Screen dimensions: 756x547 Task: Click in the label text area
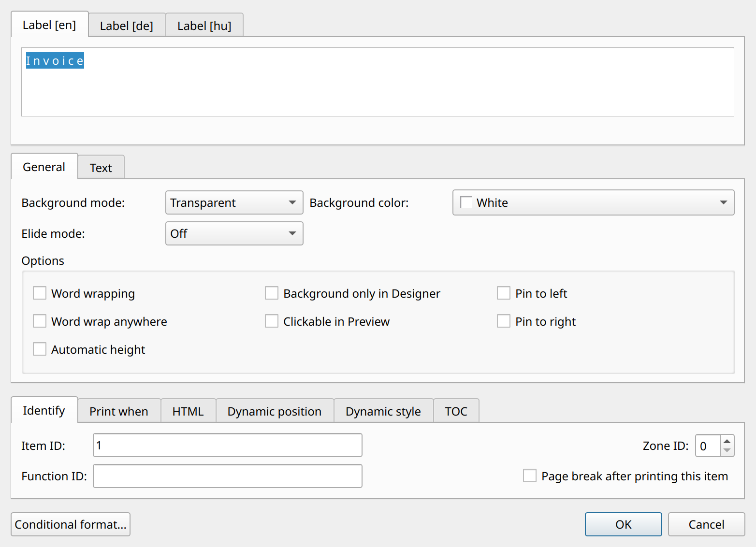[x=378, y=82]
